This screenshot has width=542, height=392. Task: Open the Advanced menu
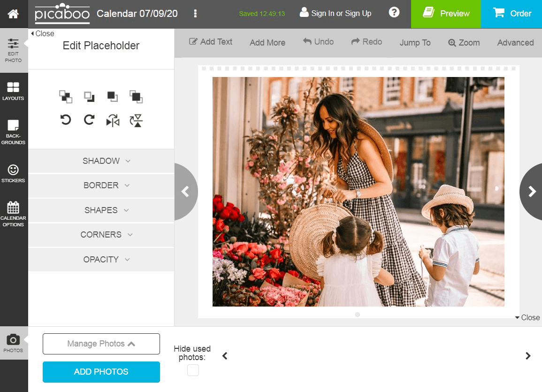tap(515, 42)
